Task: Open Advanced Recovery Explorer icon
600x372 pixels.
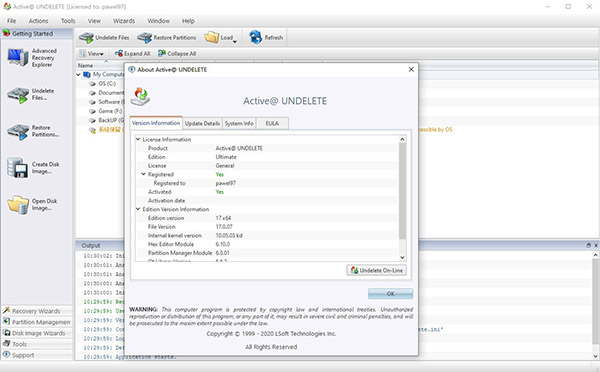Action: click(x=18, y=57)
